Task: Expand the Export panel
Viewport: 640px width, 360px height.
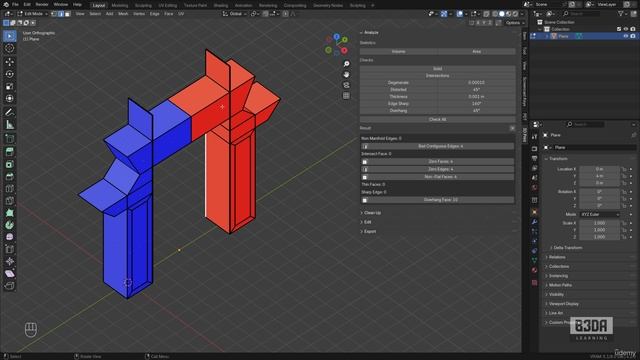Action: coord(369,231)
